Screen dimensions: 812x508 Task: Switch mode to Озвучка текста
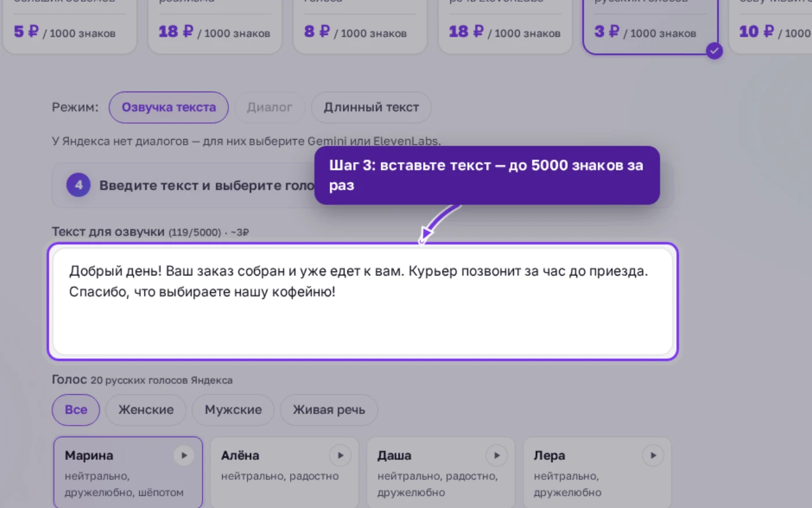click(x=169, y=107)
